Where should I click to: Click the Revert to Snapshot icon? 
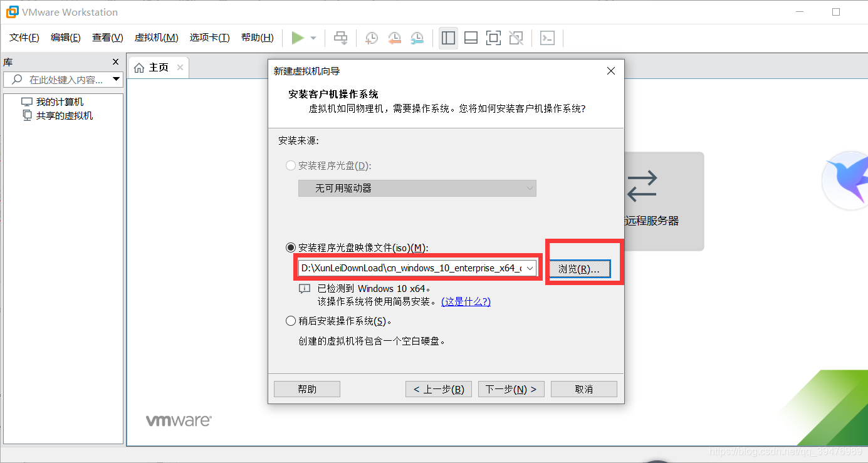(x=394, y=38)
